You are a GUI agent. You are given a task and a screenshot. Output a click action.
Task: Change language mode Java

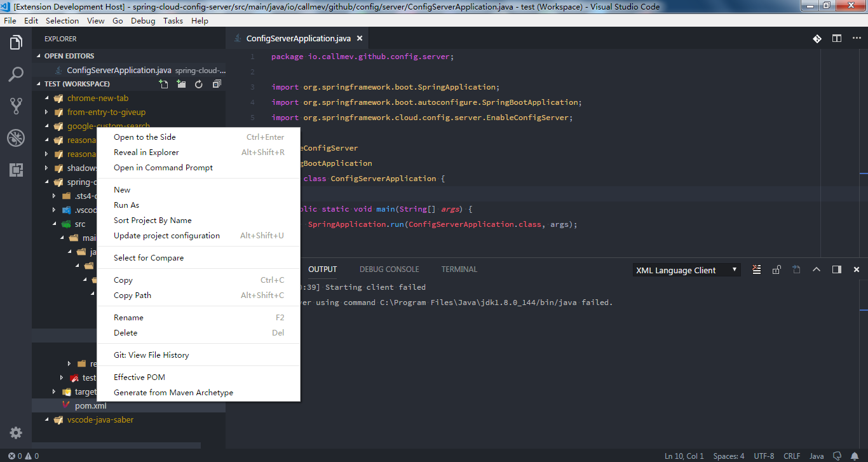(817, 456)
